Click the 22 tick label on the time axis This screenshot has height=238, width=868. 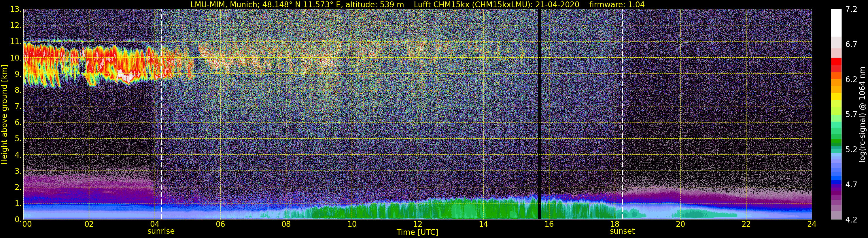tap(746, 224)
